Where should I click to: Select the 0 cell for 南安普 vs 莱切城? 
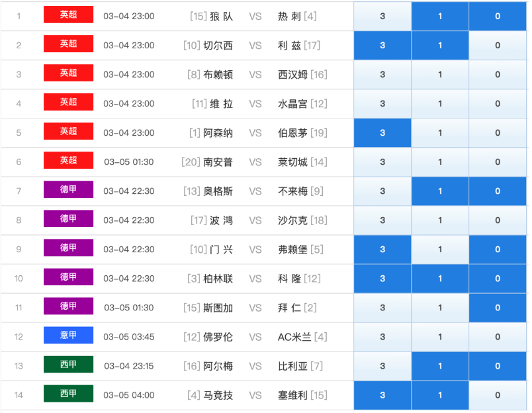pyautogui.click(x=498, y=162)
